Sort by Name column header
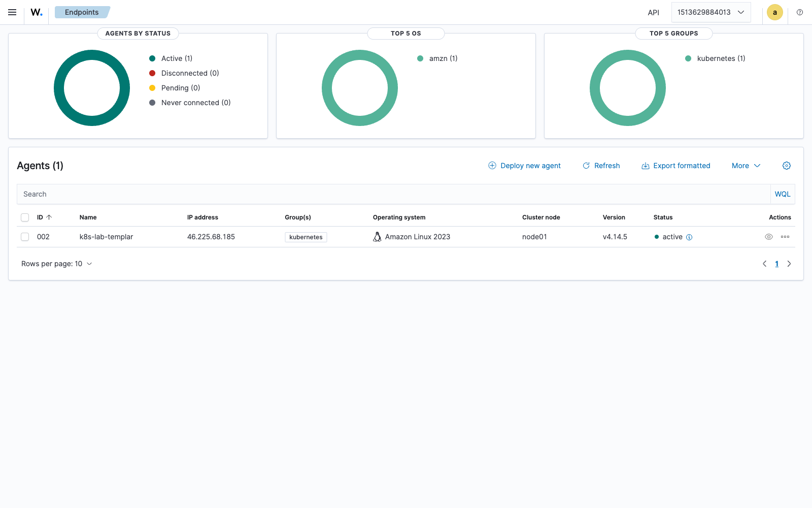 [x=88, y=217]
